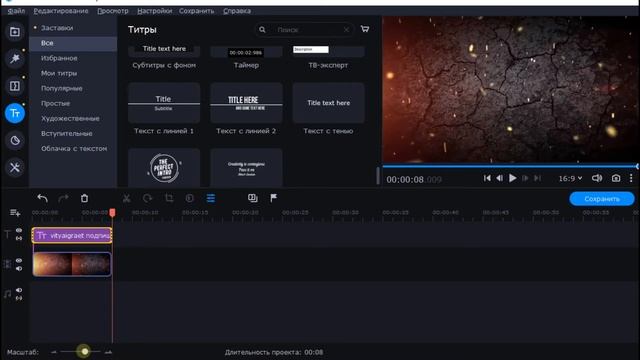Open the Справка menu
Screen dimensions: 640x360
(x=237, y=11)
